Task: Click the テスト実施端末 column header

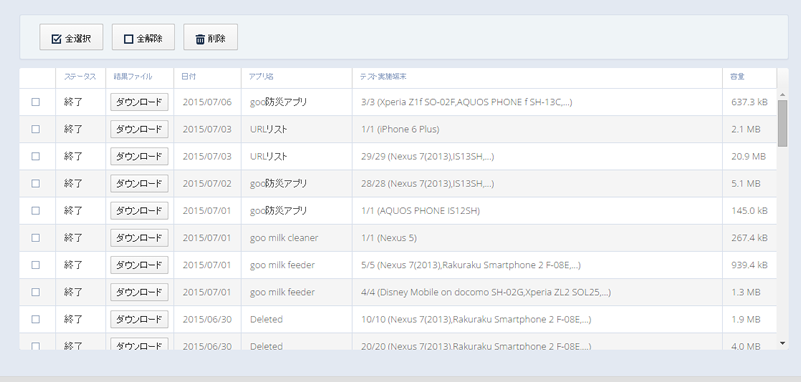Action: [383, 77]
